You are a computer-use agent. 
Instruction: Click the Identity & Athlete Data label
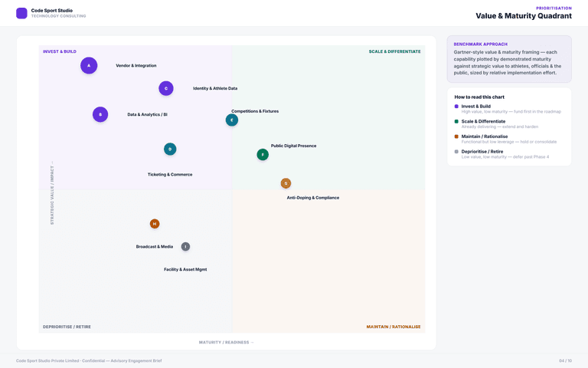(x=215, y=89)
